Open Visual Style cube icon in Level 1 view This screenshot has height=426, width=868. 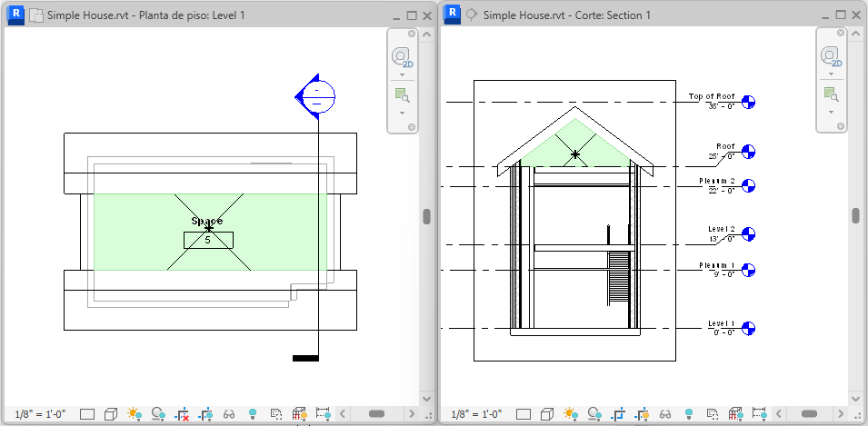(111, 414)
